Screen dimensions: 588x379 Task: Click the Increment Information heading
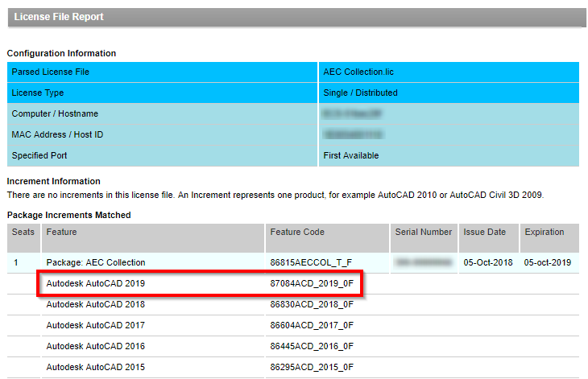(53, 181)
